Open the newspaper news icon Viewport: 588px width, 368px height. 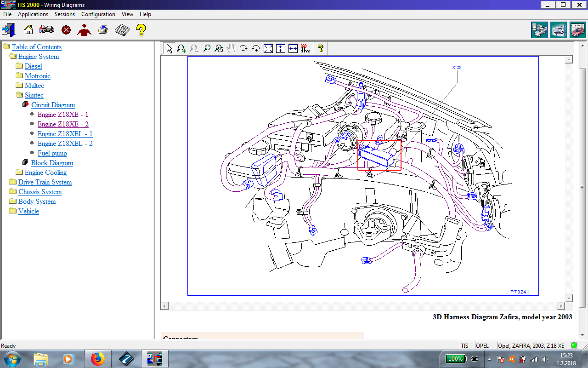tap(122, 30)
